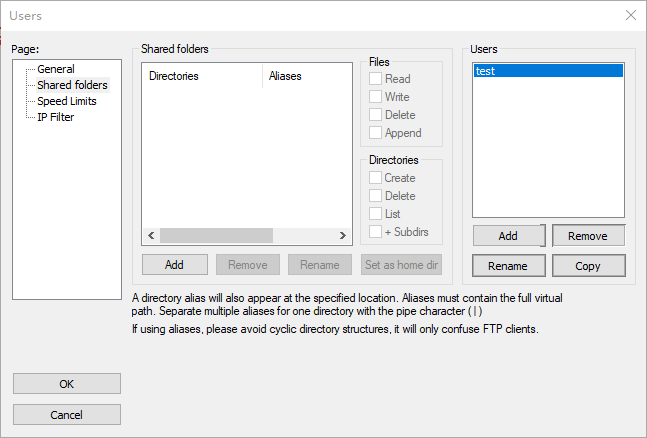Open the General page
This screenshot has width=647, height=438.
[56, 69]
